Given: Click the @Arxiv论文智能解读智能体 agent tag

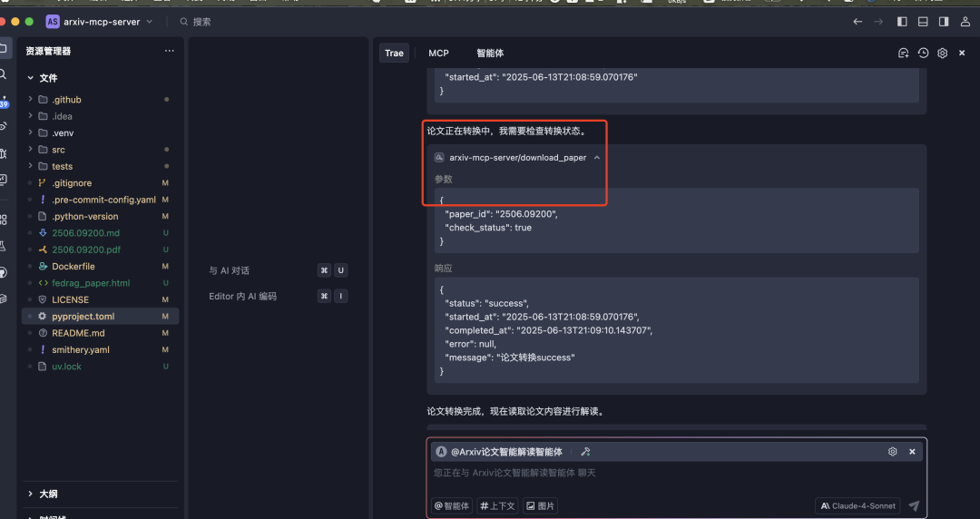Looking at the screenshot, I should pyautogui.click(x=506, y=452).
